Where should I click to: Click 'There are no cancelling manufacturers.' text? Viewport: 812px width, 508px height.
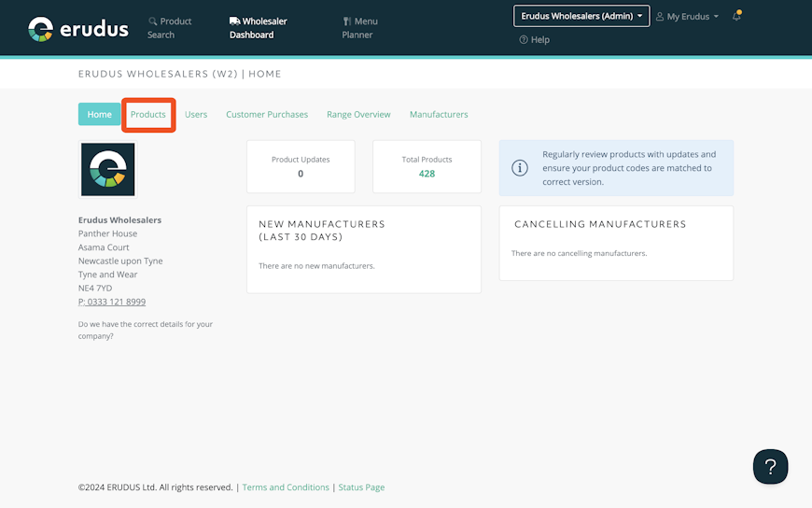[x=579, y=253]
